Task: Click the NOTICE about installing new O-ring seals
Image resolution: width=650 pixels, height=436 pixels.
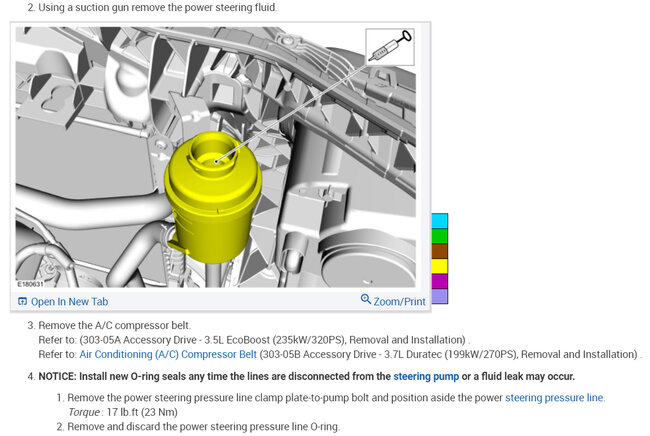Action: pos(306,376)
